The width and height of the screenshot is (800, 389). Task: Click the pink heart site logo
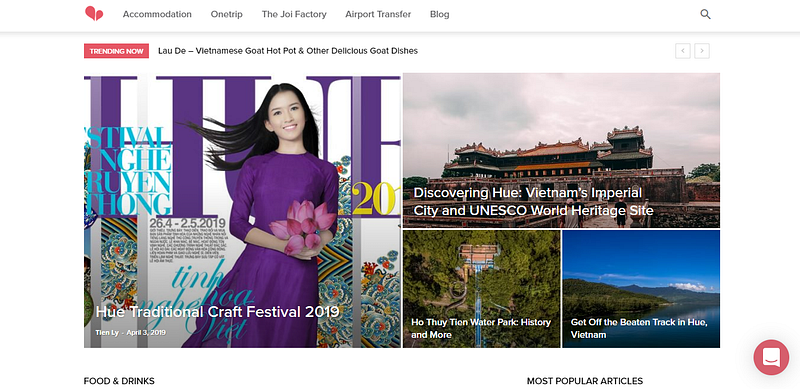tap(94, 14)
